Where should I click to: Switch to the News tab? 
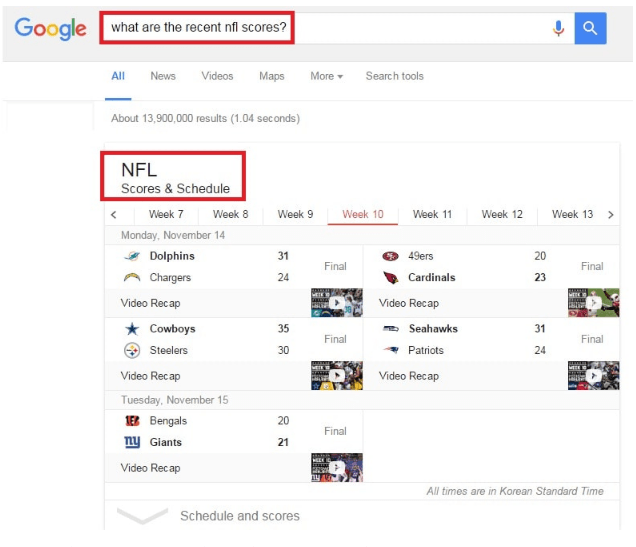click(x=163, y=76)
